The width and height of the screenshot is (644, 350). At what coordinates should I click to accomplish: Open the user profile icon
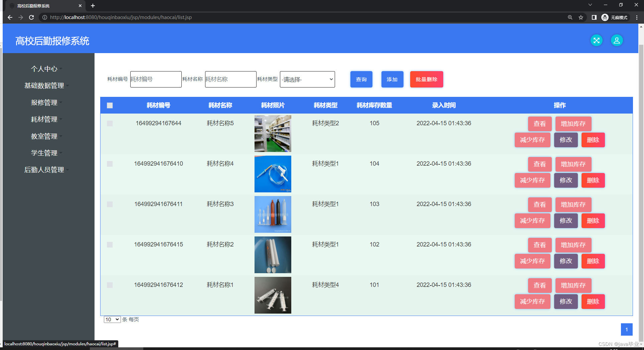tap(617, 40)
